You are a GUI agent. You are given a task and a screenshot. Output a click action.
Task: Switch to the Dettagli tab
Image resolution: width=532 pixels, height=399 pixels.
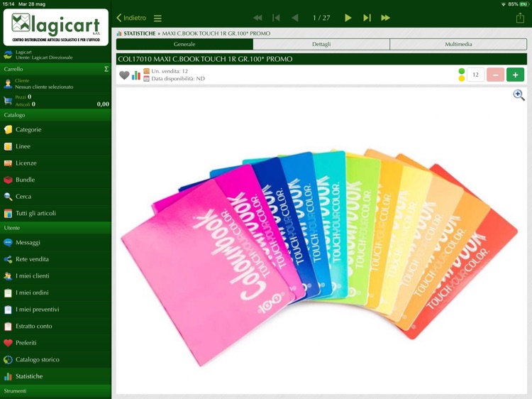[x=321, y=44]
